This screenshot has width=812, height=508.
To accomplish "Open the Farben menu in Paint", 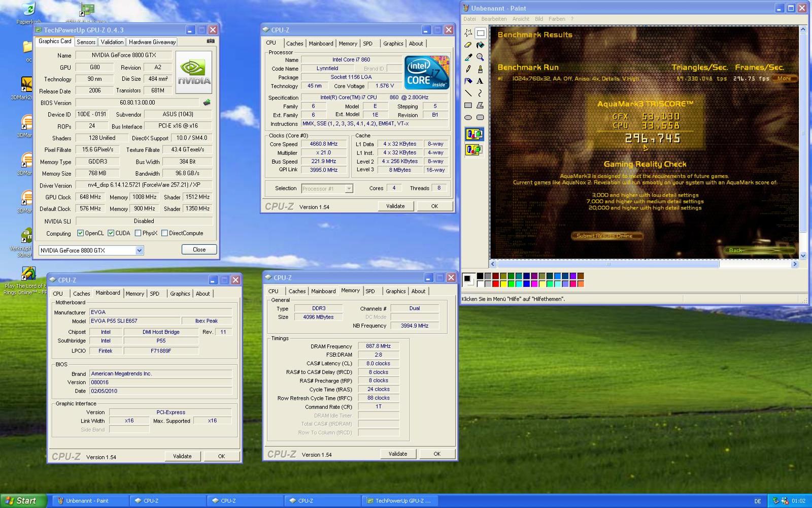I will (x=557, y=19).
